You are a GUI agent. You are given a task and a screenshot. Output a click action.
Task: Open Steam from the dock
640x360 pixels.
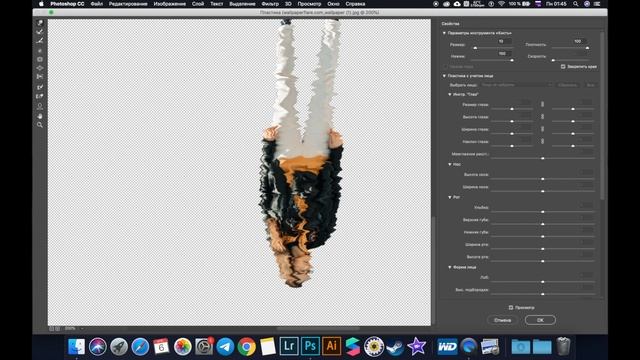395,347
